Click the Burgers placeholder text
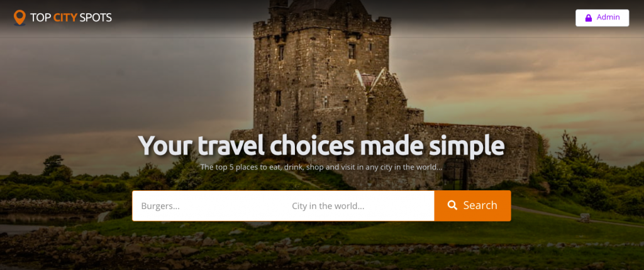The width and height of the screenshot is (644, 270). coord(160,206)
